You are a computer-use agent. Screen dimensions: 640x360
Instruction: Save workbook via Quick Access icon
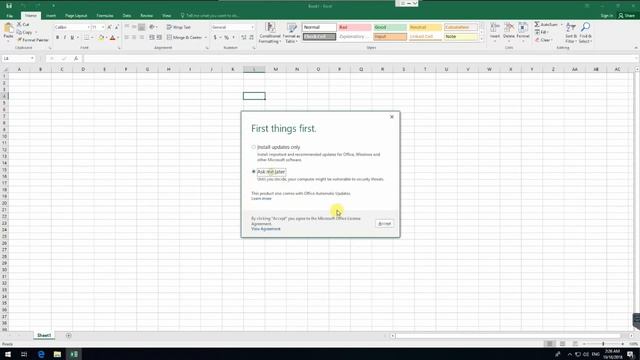tap(9, 6)
